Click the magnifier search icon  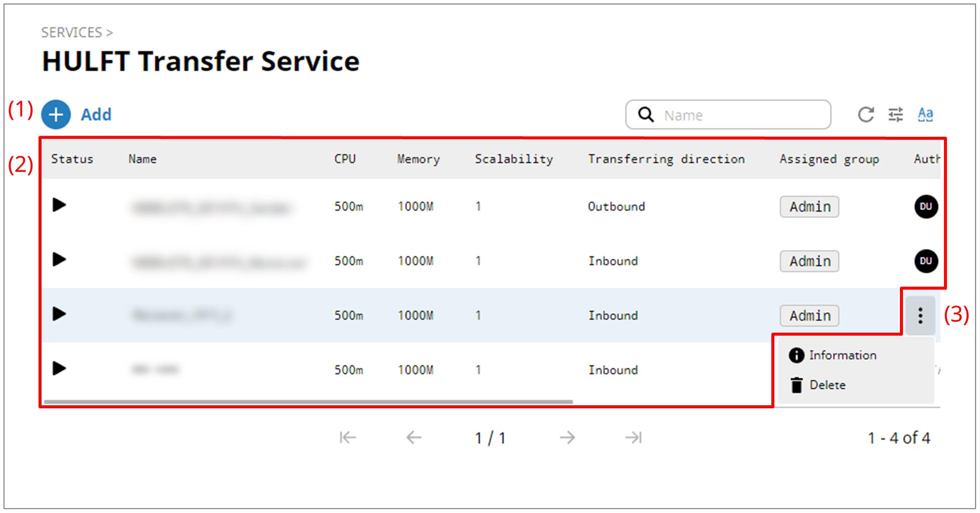point(646,115)
